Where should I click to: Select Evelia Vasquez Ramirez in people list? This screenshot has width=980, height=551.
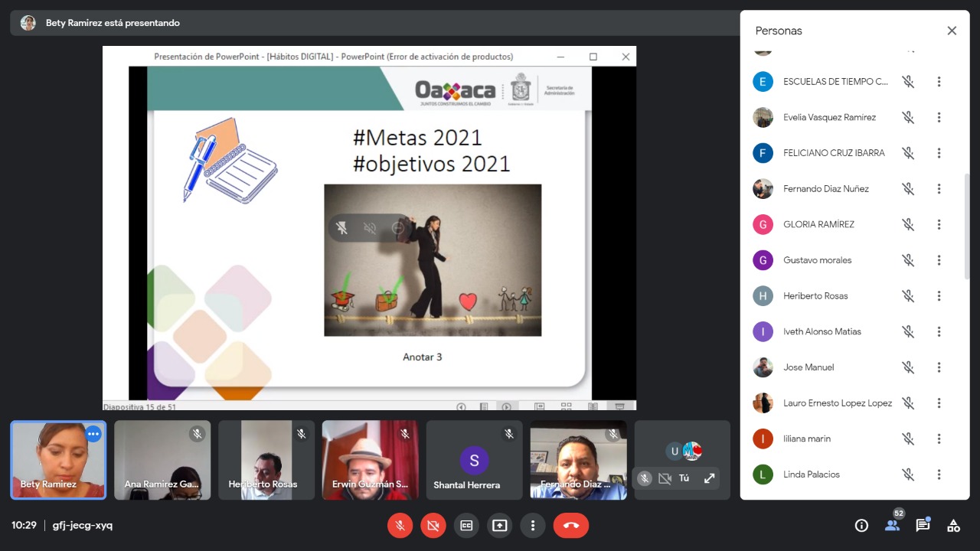click(x=829, y=117)
